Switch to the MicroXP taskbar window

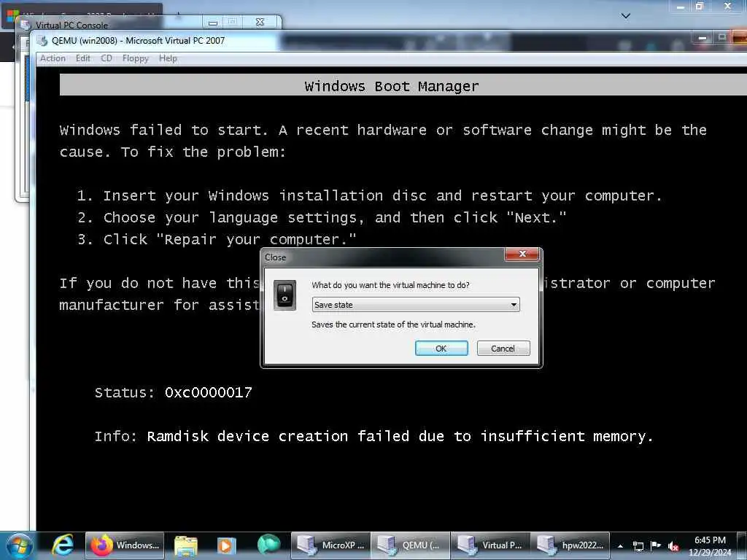point(330,545)
